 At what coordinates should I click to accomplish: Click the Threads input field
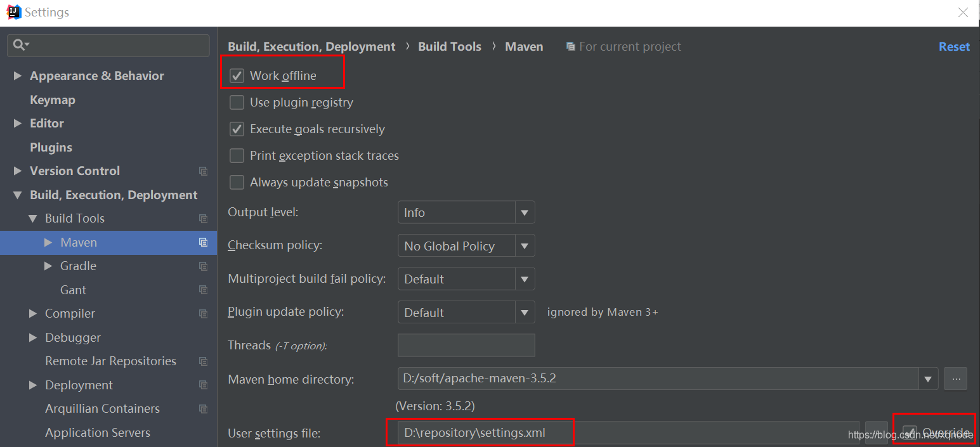pyautogui.click(x=466, y=346)
